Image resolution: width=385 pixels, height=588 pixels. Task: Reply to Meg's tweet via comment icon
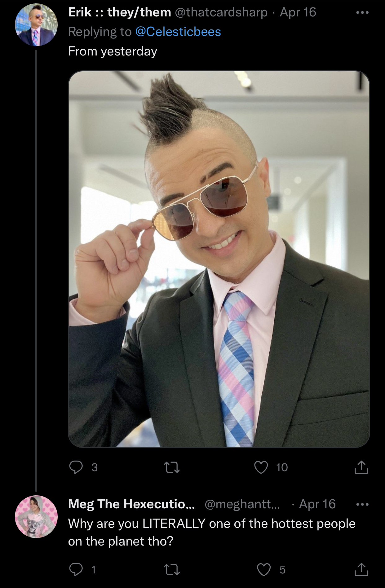pos(76,569)
